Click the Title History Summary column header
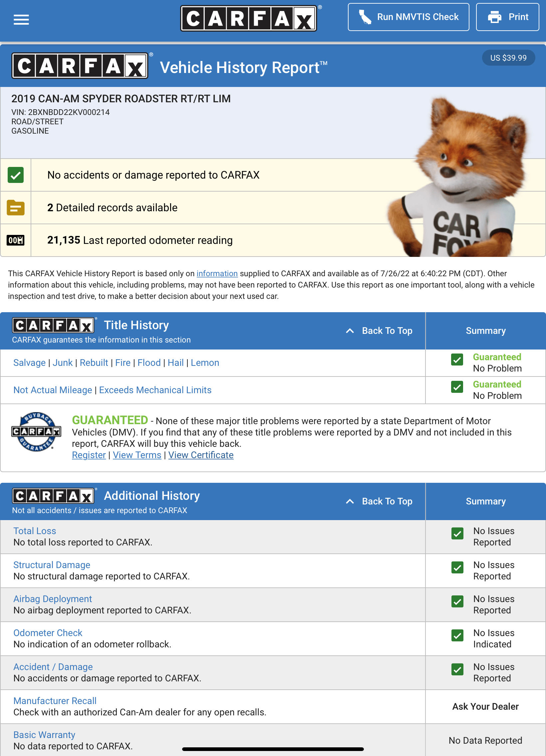 click(x=485, y=331)
